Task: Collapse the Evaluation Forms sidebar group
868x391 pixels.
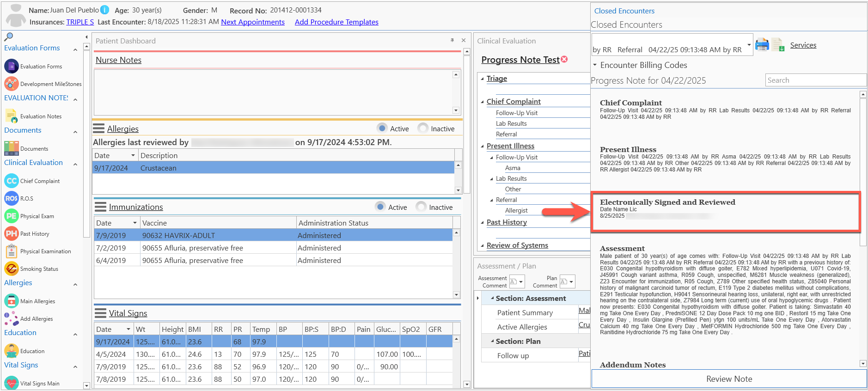Action: coord(75,49)
